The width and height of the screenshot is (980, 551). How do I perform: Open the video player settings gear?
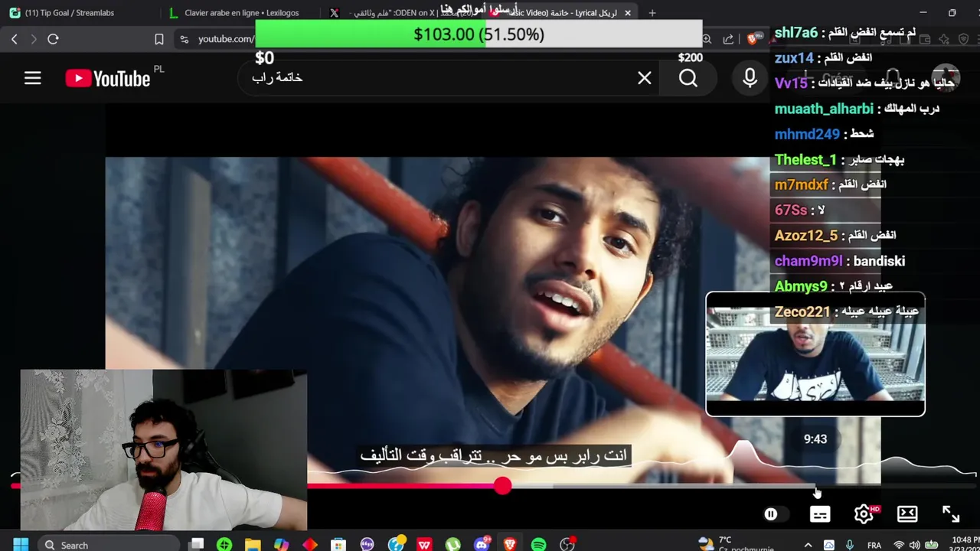[x=864, y=514]
